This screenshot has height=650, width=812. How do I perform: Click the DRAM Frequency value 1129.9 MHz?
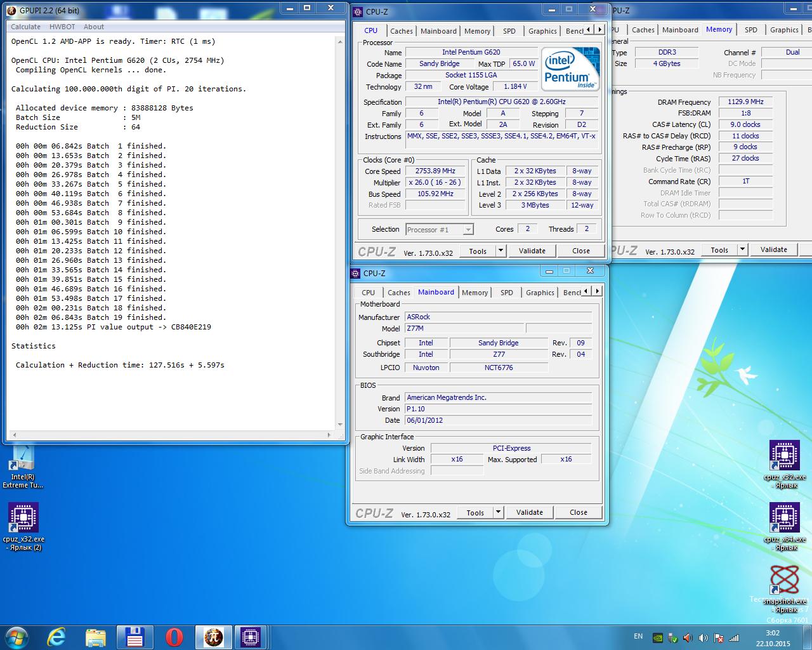click(x=745, y=102)
